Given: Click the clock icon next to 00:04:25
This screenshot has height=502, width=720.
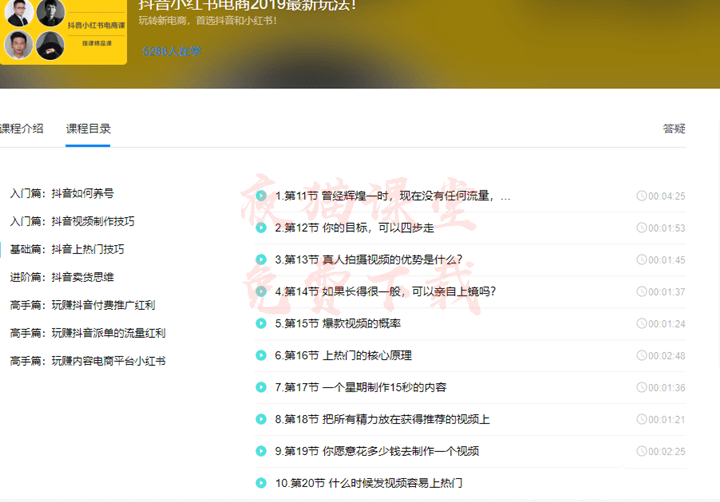Looking at the screenshot, I should pos(641,196).
